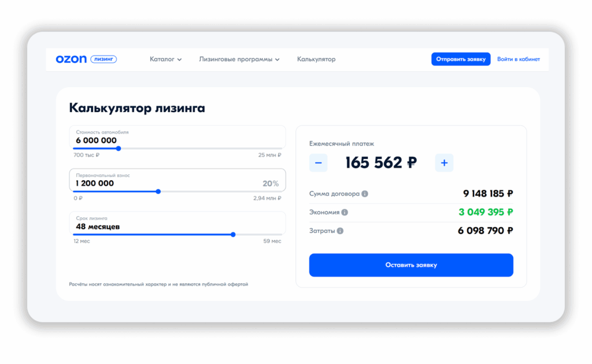
Task: Click the Срок лизинга input field
Action: pyautogui.click(x=173, y=224)
